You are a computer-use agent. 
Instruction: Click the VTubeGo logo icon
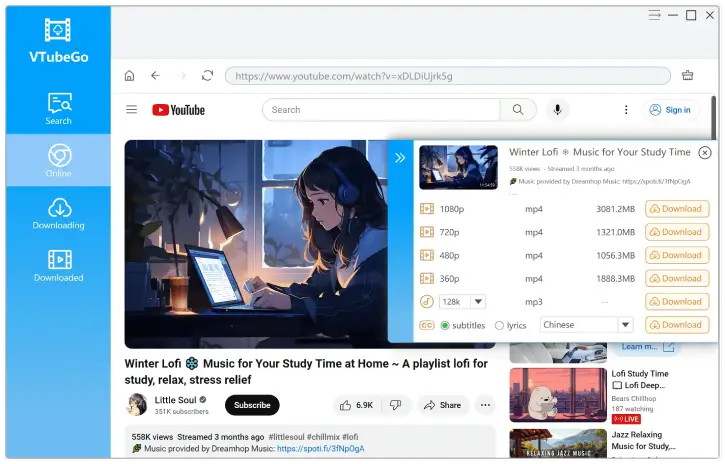coord(58,30)
